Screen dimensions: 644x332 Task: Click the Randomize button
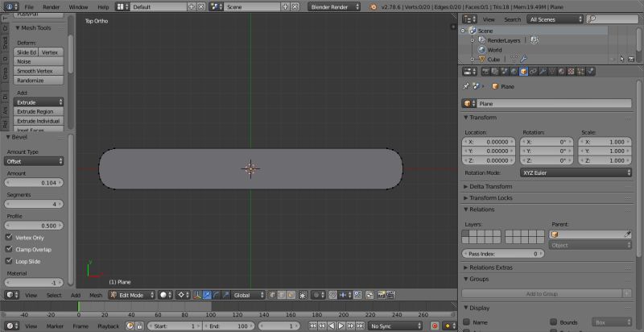(x=39, y=81)
